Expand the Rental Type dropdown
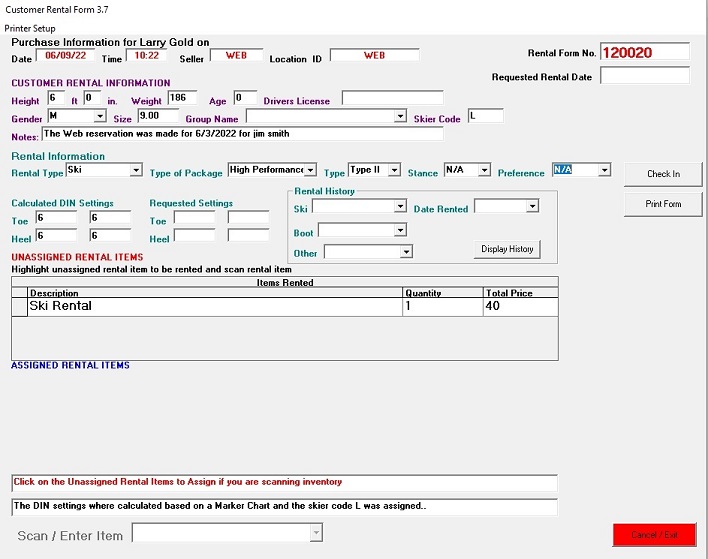The width and height of the screenshot is (708, 559). [x=136, y=171]
